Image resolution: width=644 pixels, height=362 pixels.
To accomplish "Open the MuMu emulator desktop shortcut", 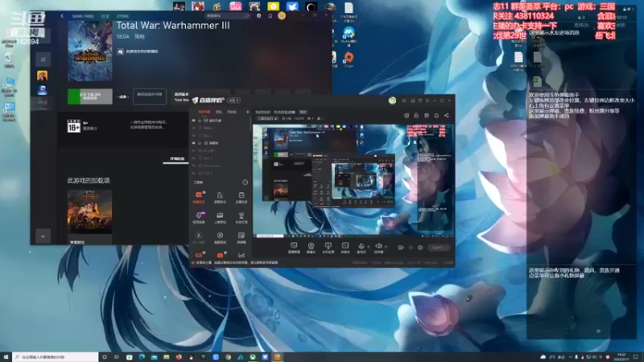I will (349, 36).
